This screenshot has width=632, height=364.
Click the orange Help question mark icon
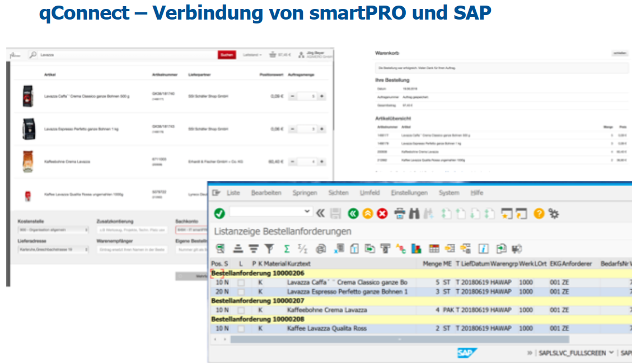coord(539,214)
